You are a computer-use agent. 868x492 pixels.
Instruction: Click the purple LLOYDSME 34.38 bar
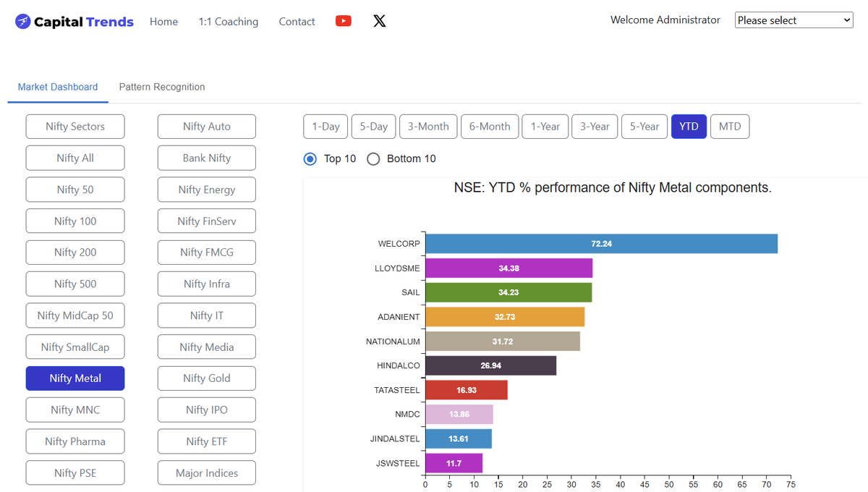[x=509, y=268]
